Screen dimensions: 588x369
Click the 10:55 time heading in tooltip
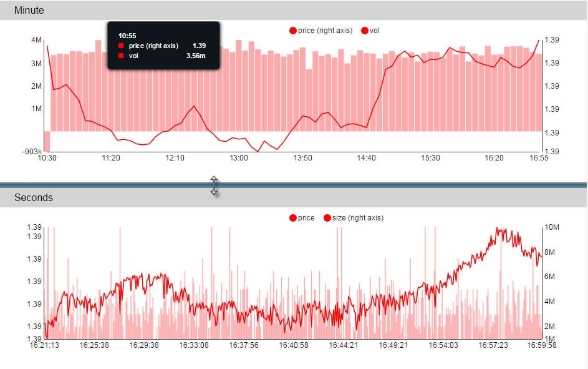(x=127, y=36)
